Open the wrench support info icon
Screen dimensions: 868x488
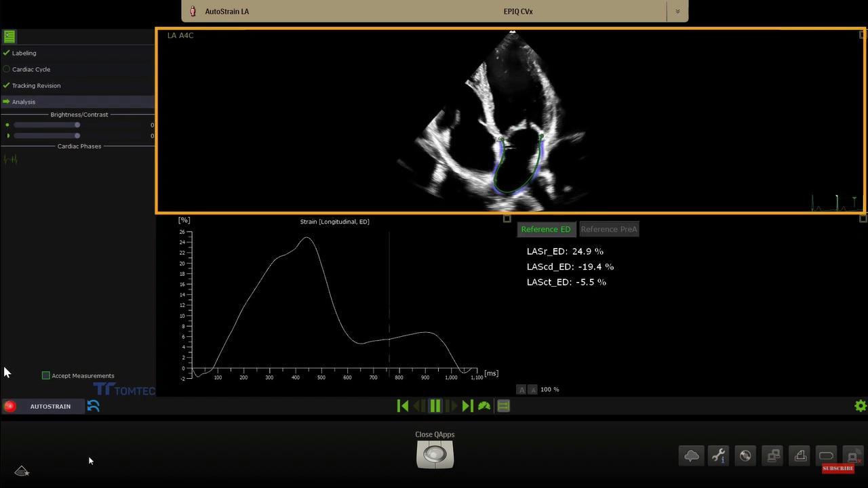pyautogui.click(x=718, y=456)
